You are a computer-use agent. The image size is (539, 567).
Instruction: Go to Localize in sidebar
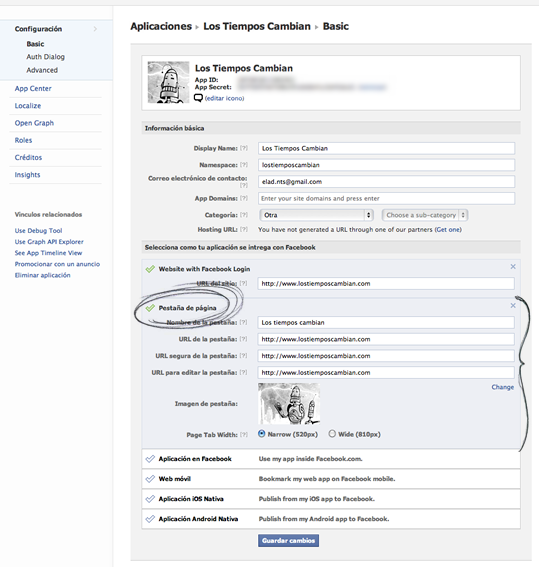(28, 106)
